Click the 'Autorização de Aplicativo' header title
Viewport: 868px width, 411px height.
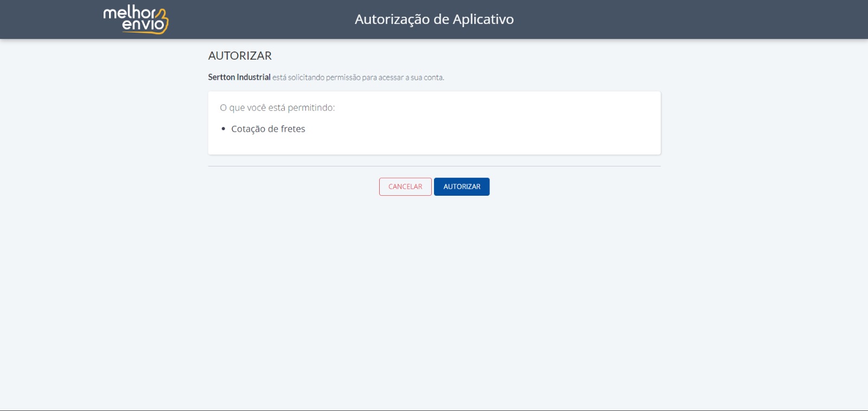coord(434,20)
